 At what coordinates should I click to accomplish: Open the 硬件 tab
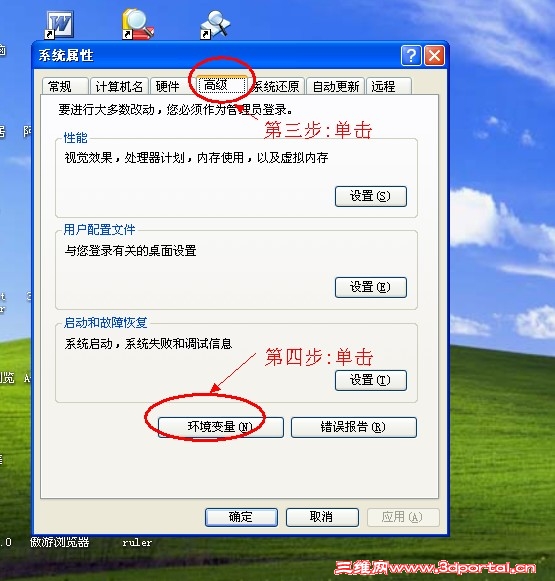coord(168,86)
